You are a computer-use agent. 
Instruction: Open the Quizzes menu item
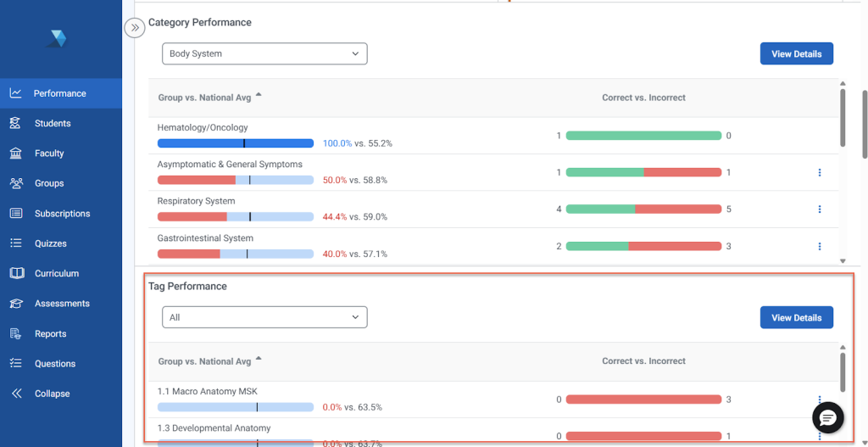[x=50, y=243]
